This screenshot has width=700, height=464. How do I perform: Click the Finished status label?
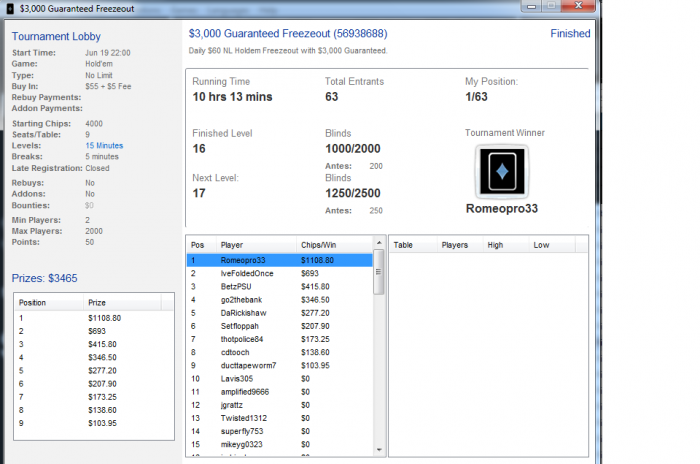point(570,33)
